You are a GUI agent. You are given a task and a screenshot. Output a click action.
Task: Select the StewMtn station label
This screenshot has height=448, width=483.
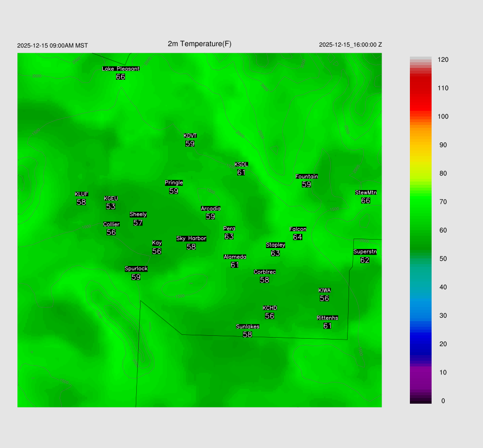[x=366, y=192]
